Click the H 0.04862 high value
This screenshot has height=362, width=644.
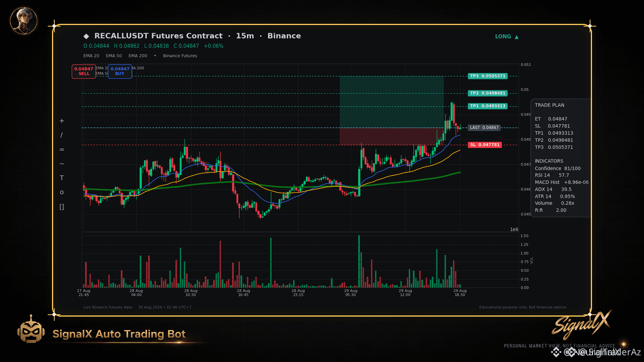pyautogui.click(x=127, y=46)
